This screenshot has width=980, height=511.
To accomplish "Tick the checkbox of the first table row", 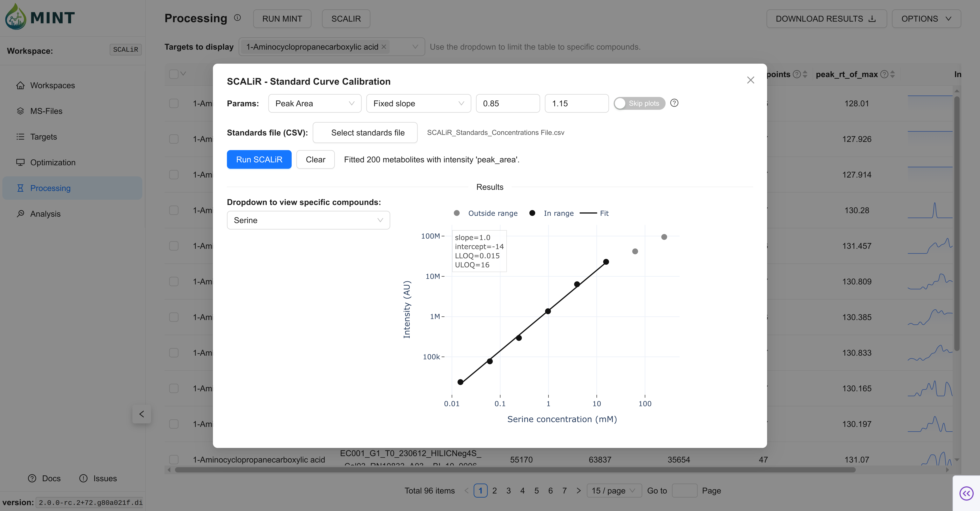I will point(174,103).
